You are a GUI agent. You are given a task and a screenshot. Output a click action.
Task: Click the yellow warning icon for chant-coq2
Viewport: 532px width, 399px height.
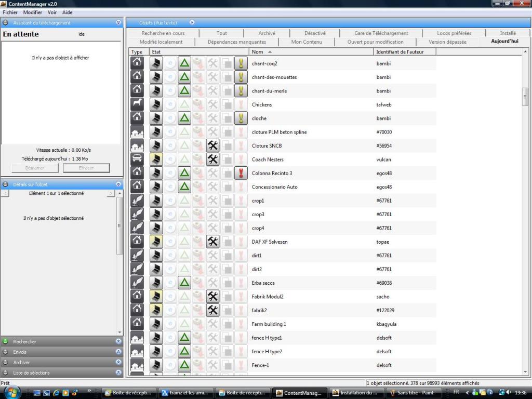tap(241, 63)
